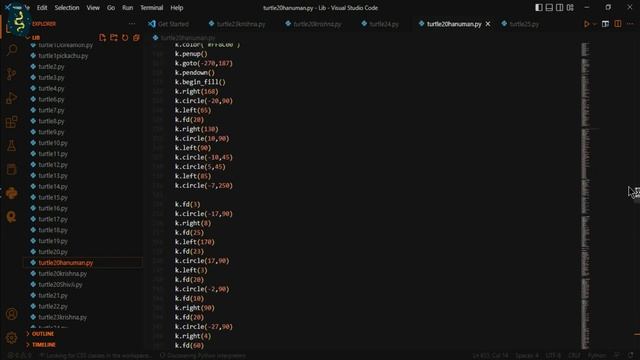The height and width of the screenshot is (360, 640).
Task: Open the Go menu
Action: [x=111, y=8]
